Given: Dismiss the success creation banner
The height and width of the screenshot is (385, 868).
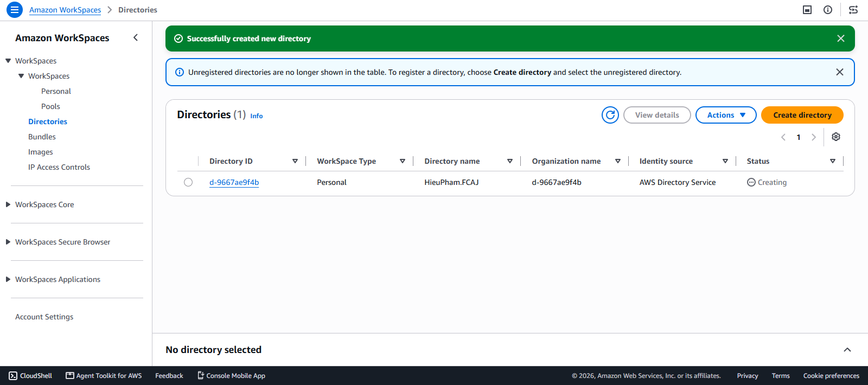Looking at the screenshot, I should [x=841, y=39].
